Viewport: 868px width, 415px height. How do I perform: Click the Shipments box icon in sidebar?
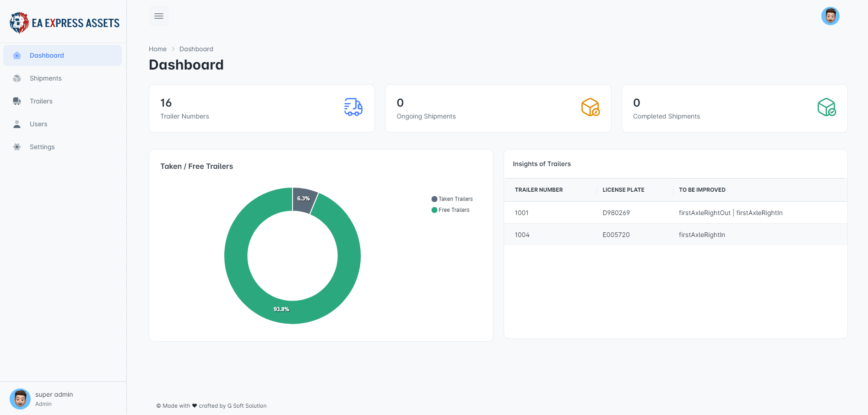pyautogui.click(x=17, y=78)
